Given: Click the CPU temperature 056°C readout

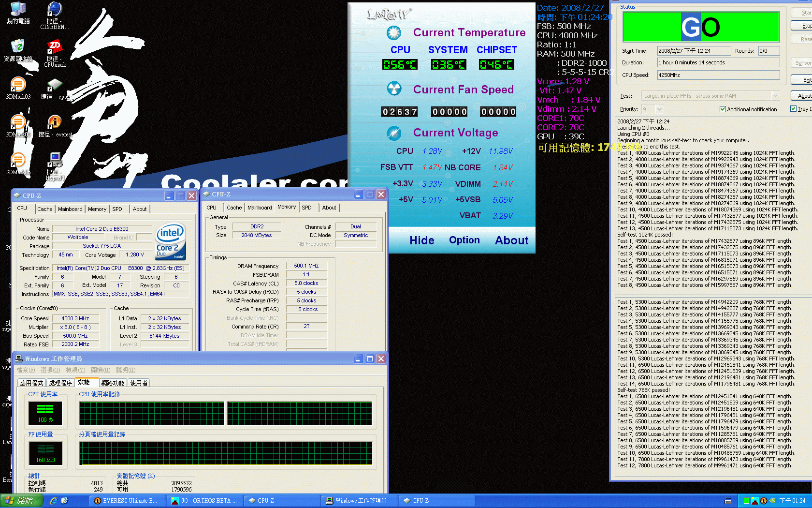Looking at the screenshot, I should (x=400, y=64).
